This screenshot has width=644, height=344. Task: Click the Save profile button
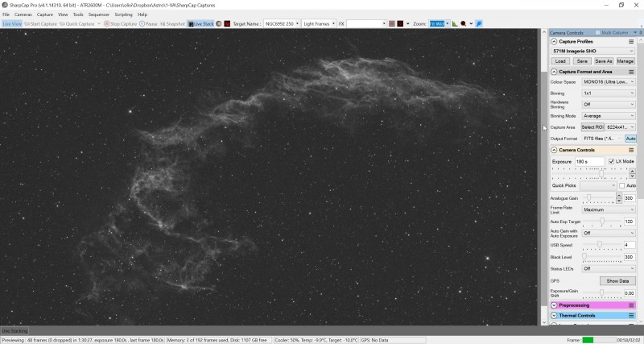click(x=582, y=61)
